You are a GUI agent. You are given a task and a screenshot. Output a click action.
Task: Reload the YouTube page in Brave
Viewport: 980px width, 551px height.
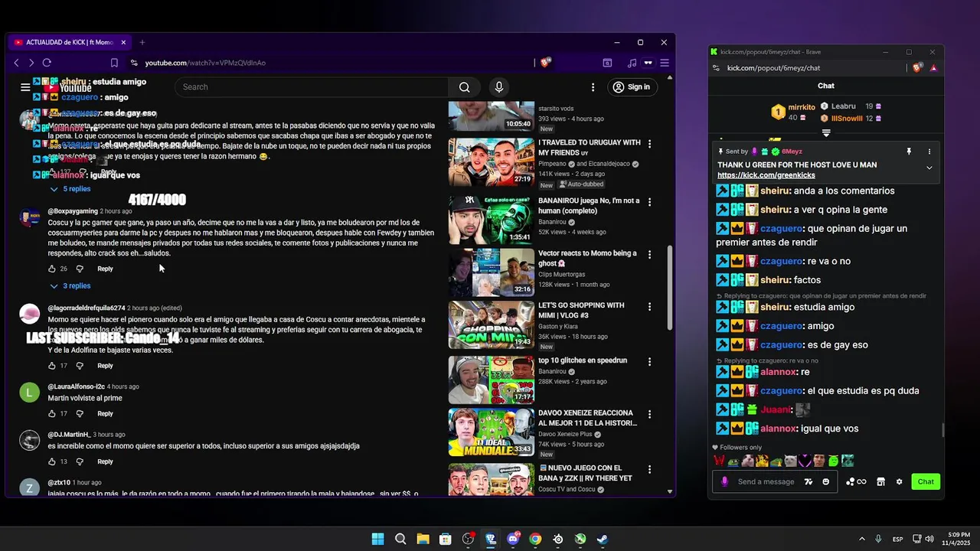point(47,63)
